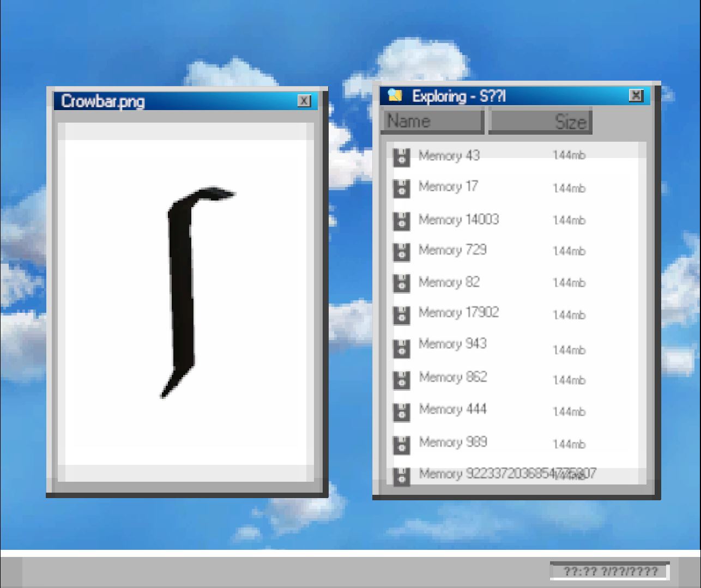Select the file named Memory 989
This screenshot has width=701, height=588.
(453, 442)
